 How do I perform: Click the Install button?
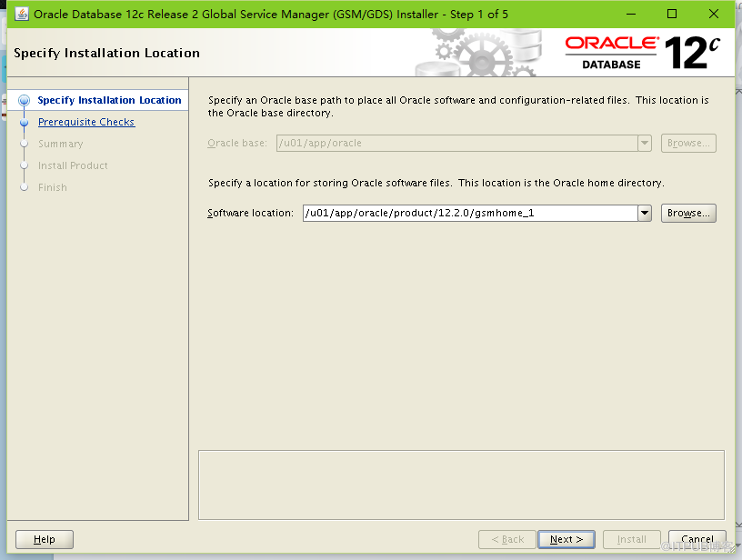tap(632, 539)
